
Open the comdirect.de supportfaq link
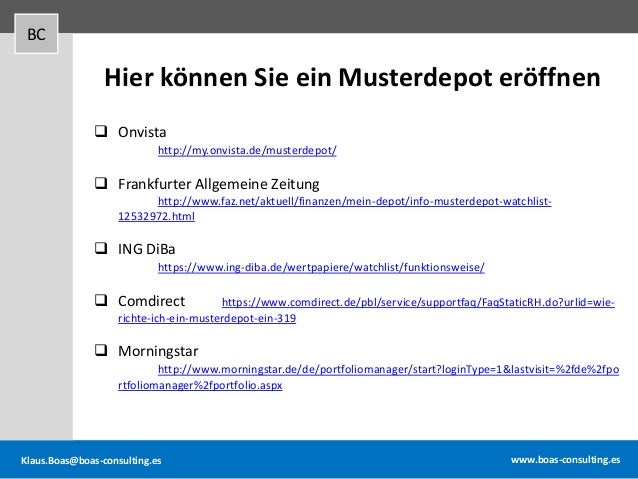point(418,302)
